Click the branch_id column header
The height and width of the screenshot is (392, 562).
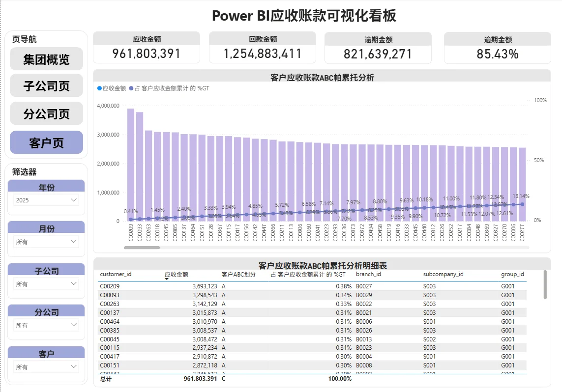[x=368, y=274]
